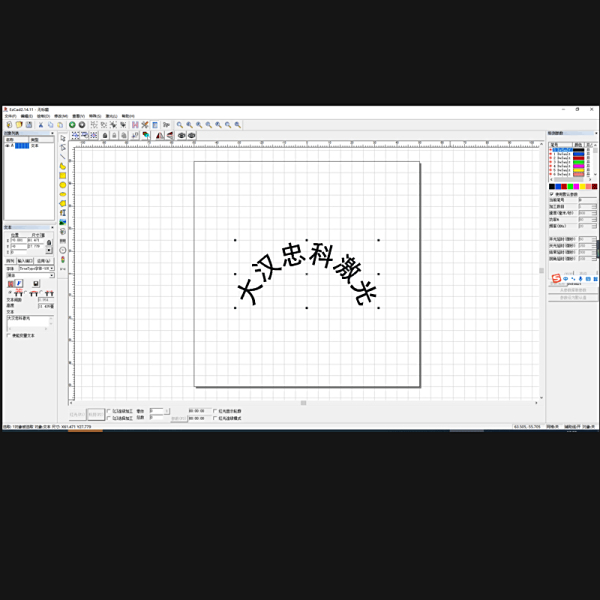
Task: Click the Save file toolbar icon
Action: [x=28, y=125]
